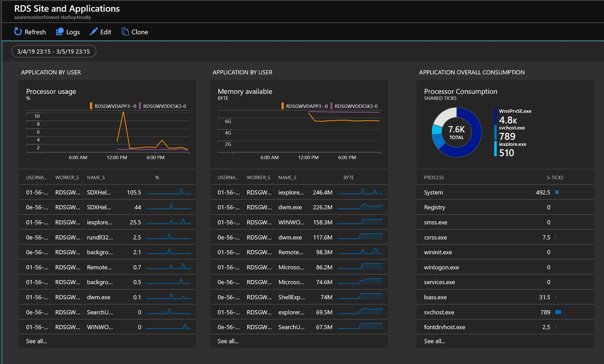Click the NAME_S header in processor table
The height and width of the screenshot is (364, 604).
click(x=96, y=177)
